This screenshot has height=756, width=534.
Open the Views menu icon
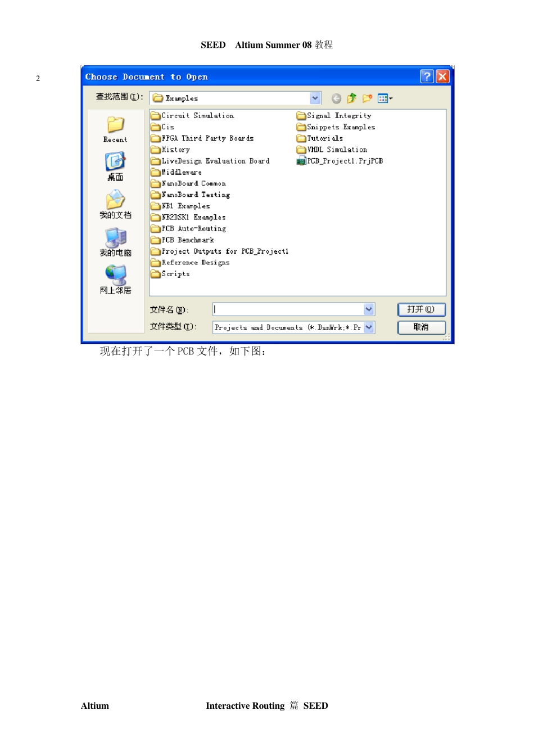[385, 98]
